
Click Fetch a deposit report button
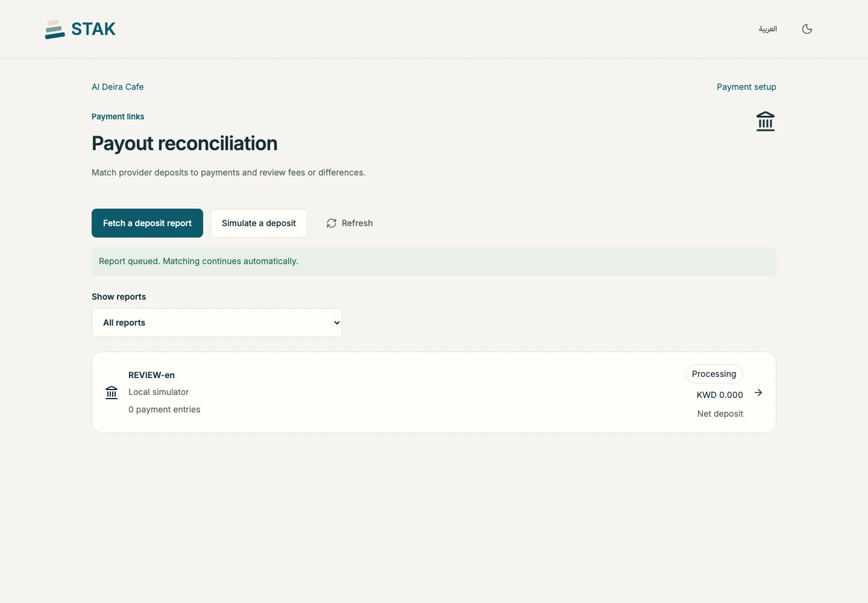pyautogui.click(x=147, y=223)
